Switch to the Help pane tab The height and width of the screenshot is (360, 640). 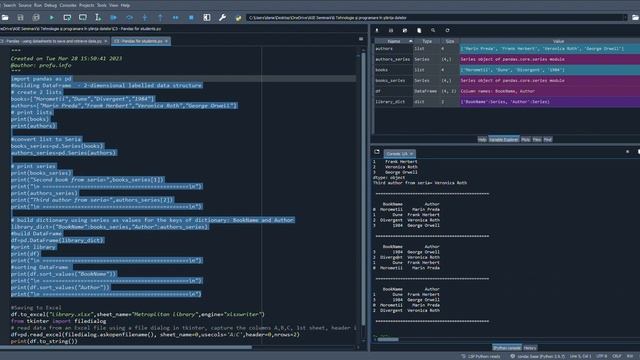point(482,140)
